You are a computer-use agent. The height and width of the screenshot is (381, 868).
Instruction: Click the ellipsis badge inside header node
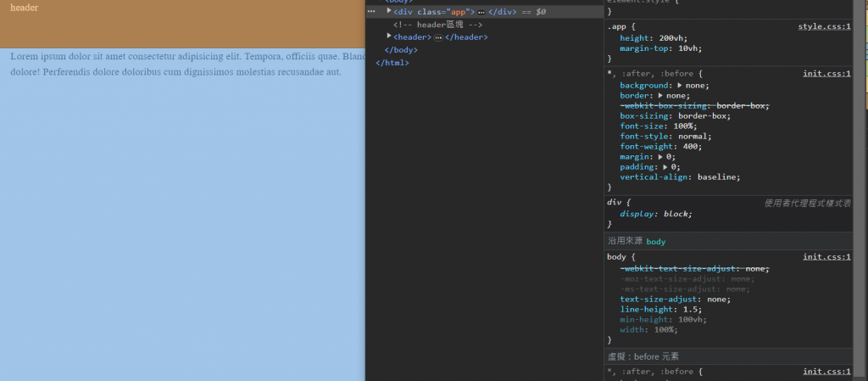[438, 37]
